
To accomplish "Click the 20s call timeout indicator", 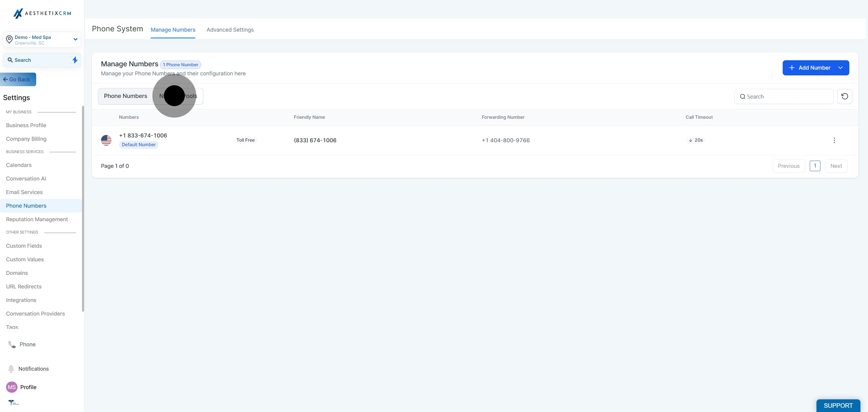I will click(696, 140).
